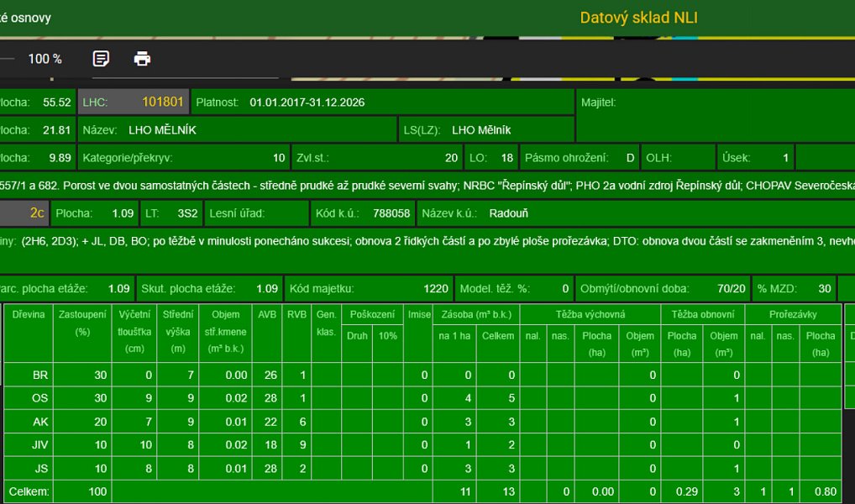The height and width of the screenshot is (504, 855).
Task: Click the Název value LHO MĚLNÍK
Action: pos(162,130)
